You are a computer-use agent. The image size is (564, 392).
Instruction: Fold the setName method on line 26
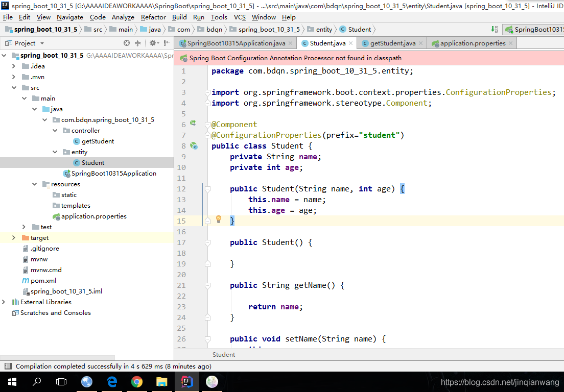click(x=207, y=339)
